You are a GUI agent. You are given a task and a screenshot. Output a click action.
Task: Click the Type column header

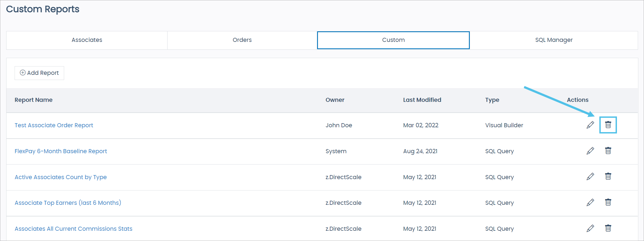tap(492, 100)
